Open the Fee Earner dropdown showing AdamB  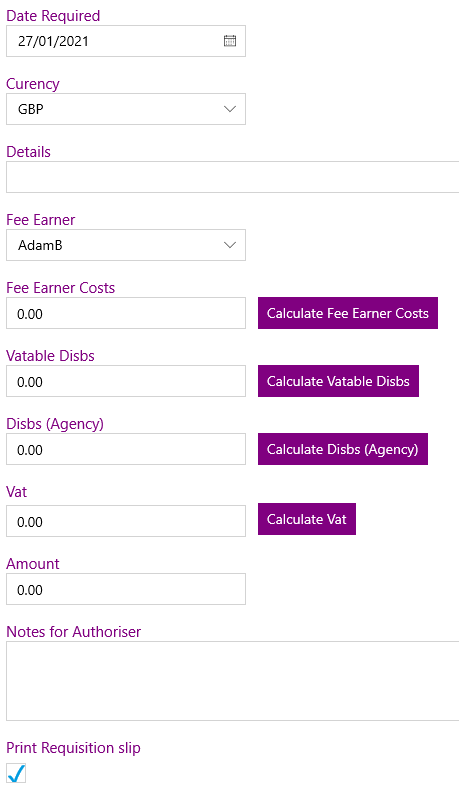pyautogui.click(x=126, y=245)
